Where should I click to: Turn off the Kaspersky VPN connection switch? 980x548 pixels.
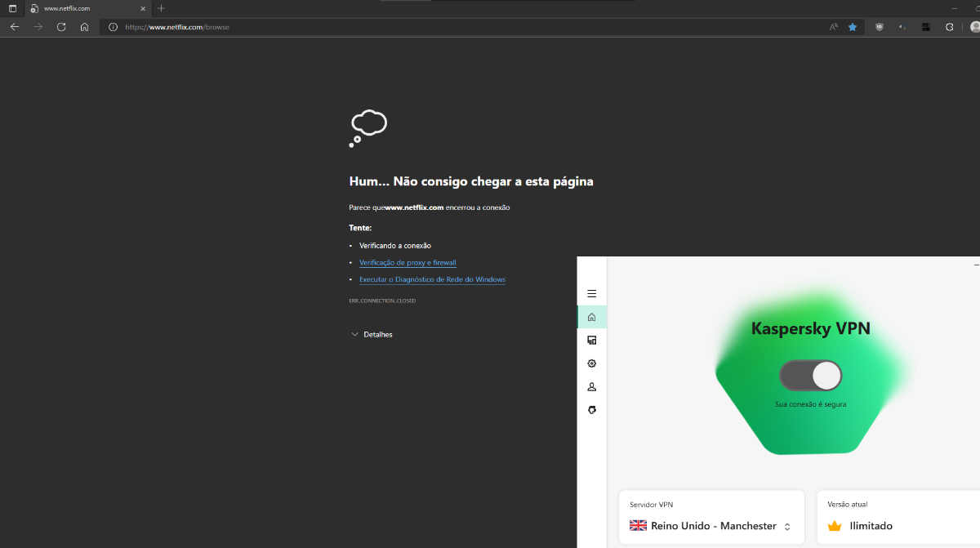point(810,376)
